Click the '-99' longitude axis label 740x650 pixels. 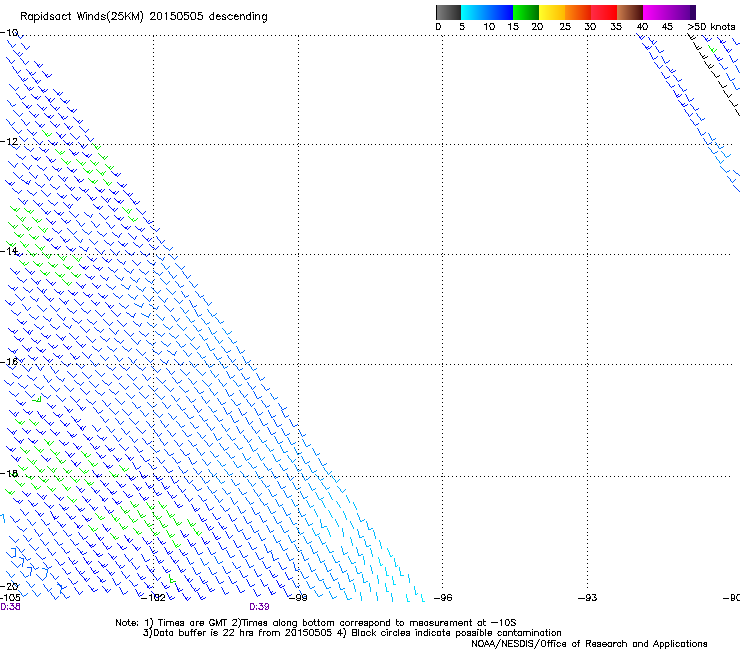[298, 598]
